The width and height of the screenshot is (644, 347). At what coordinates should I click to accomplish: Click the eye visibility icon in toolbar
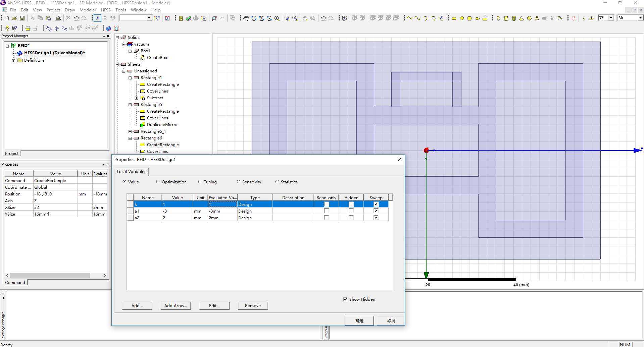coord(344,18)
